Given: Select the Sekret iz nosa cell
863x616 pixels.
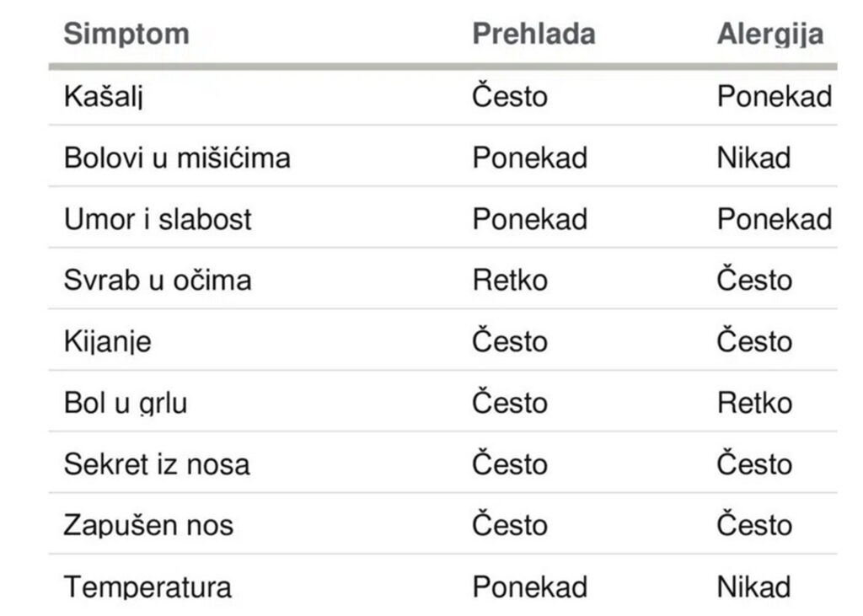Looking at the screenshot, I should pyautogui.click(x=157, y=464).
